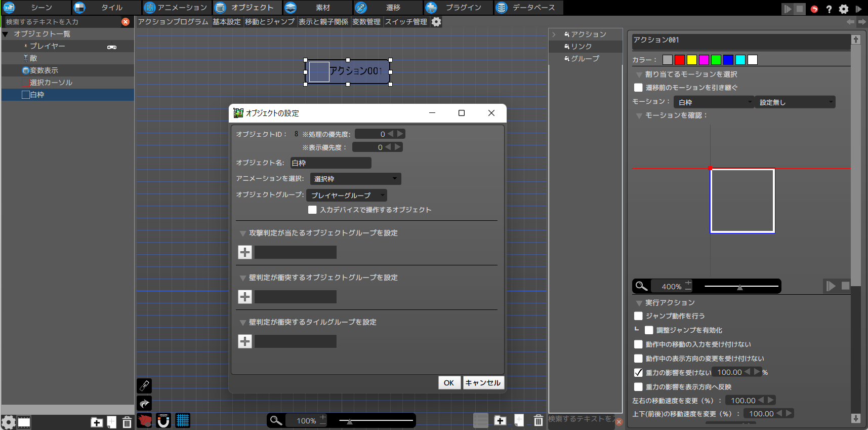Check 動作中の移動の入力を受け付けない
This screenshot has height=430, width=868.
[638, 344]
